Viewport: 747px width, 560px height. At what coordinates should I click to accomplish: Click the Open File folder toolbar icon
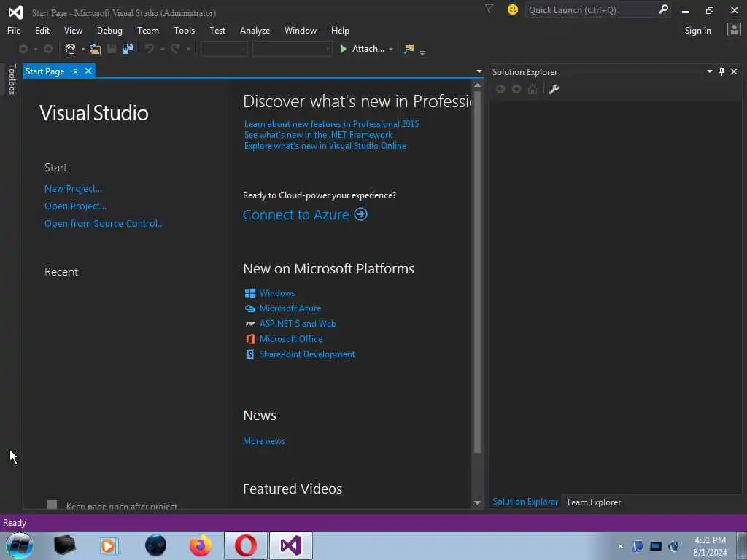(x=96, y=49)
